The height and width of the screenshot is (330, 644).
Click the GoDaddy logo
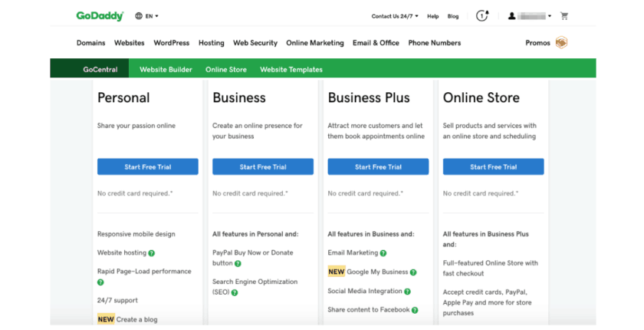(x=100, y=16)
